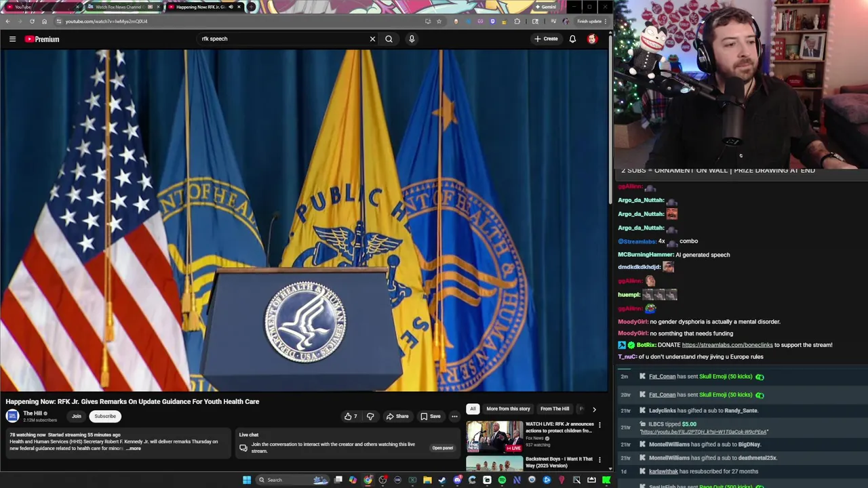Viewport: 868px width, 488px height.
Task: Clear the 'rfk speech' search text
Action: (372, 39)
